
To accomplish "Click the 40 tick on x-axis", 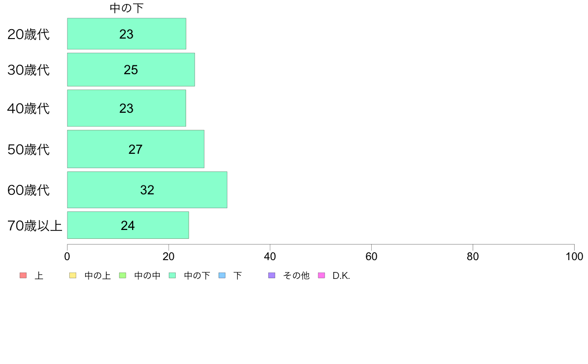I will tap(270, 256).
